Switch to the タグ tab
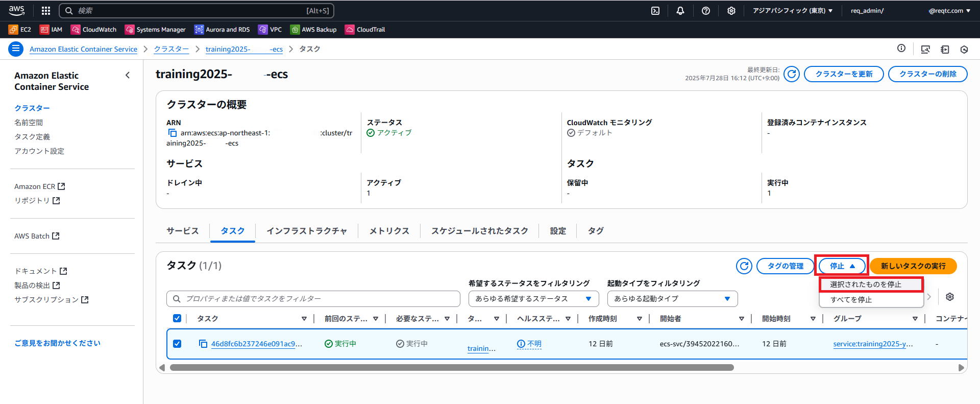Screen dimensions: 980x404 pos(596,231)
